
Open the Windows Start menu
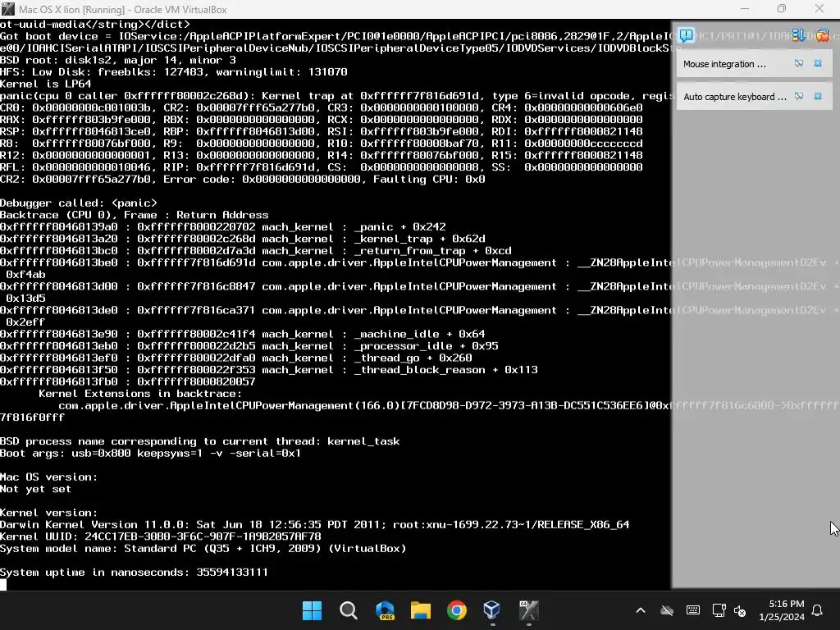[x=312, y=610]
